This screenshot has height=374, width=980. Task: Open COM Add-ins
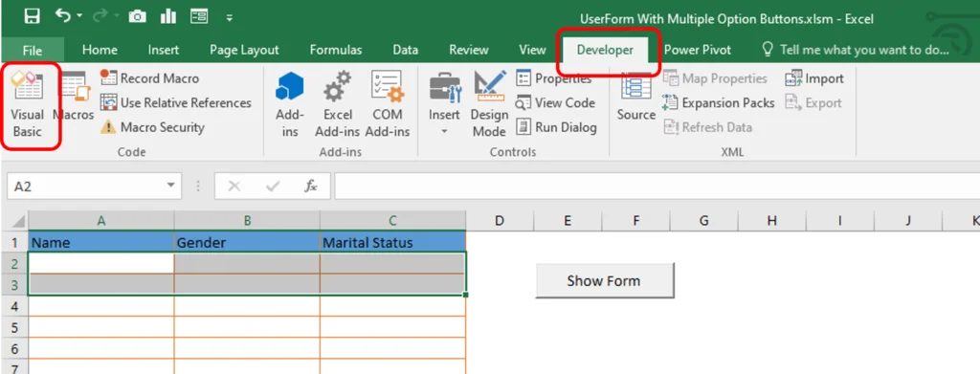[388, 104]
